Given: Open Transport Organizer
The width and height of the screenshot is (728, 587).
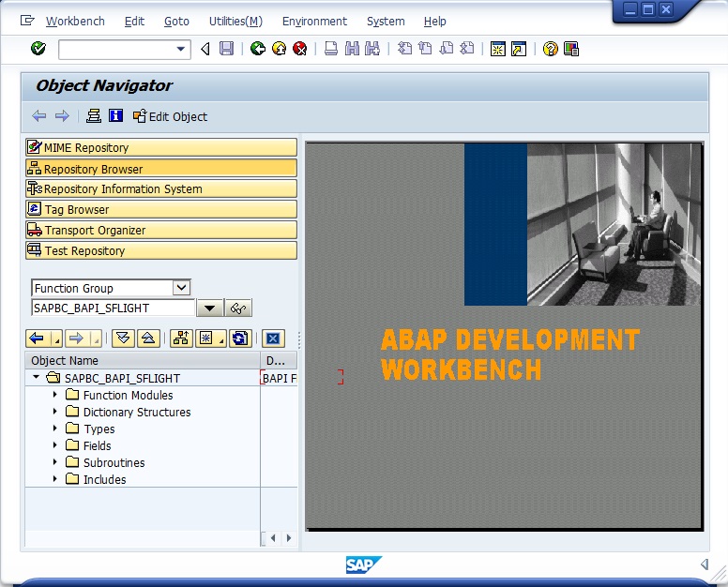Looking at the screenshot, I should click(x=161, y=230).
